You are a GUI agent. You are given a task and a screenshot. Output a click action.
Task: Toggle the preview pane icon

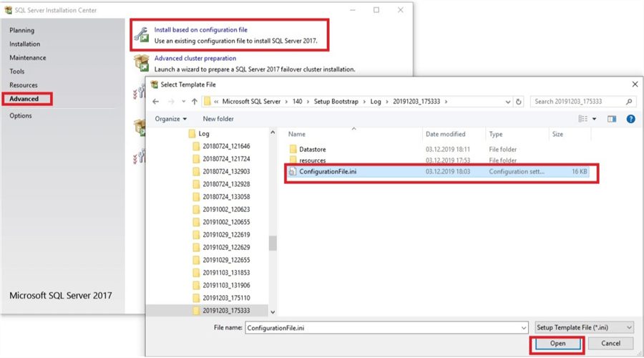tap(612, 119)
